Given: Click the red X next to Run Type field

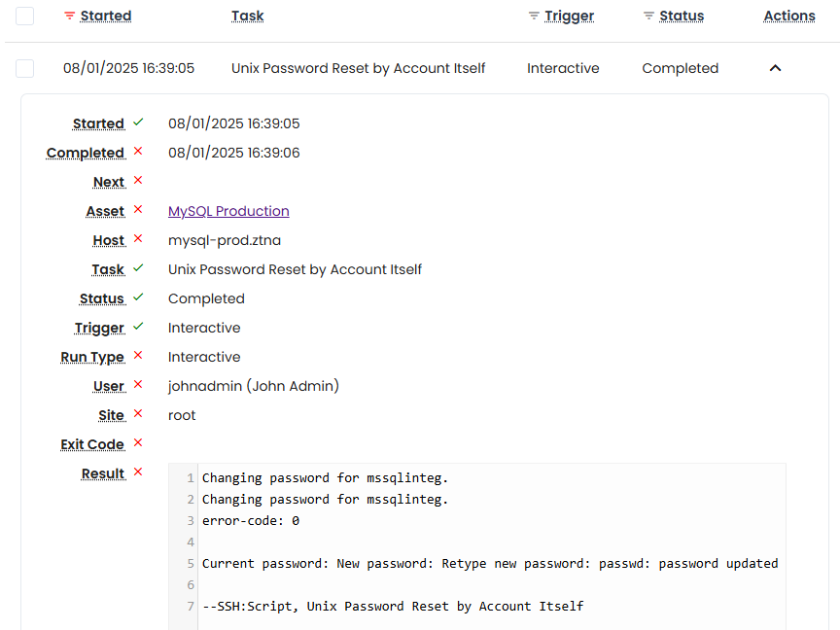Looking at the screenshot, I should point(140,356).
